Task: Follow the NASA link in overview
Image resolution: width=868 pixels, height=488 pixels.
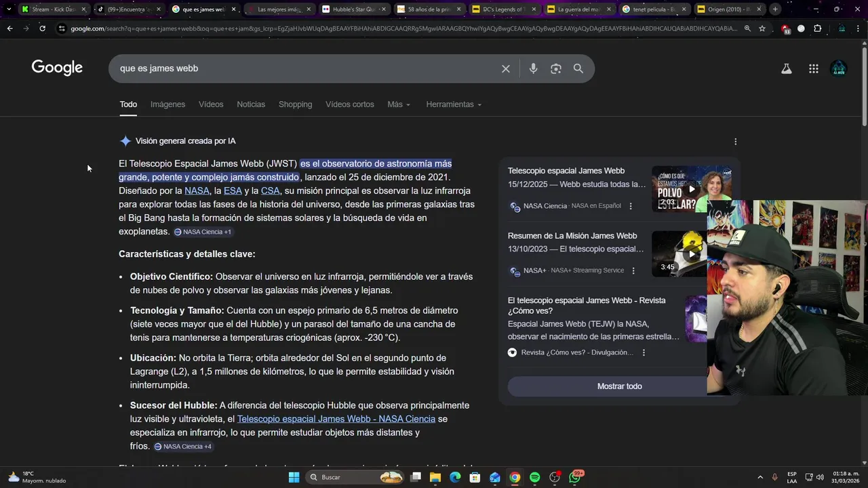Action: (197, 191)
